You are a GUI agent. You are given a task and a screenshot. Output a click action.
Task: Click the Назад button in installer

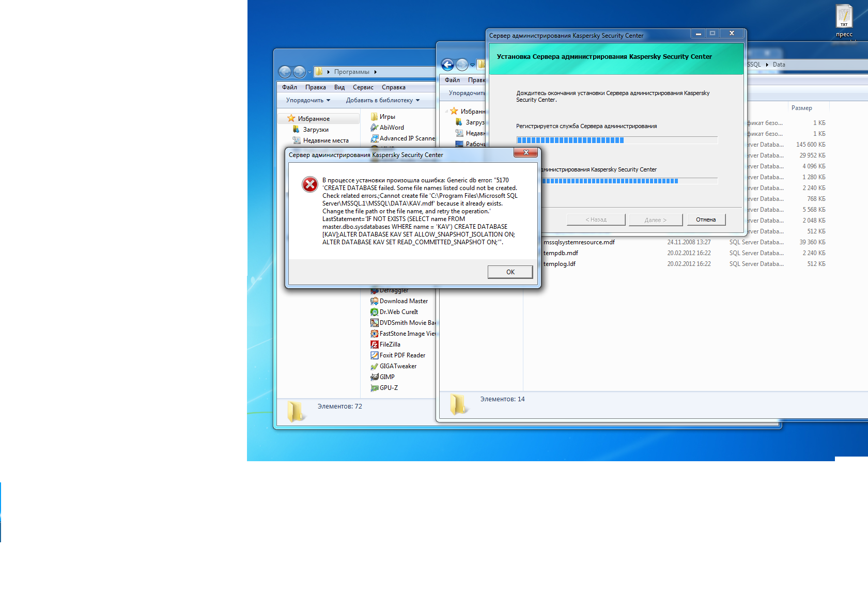click(x=596, y=219)
